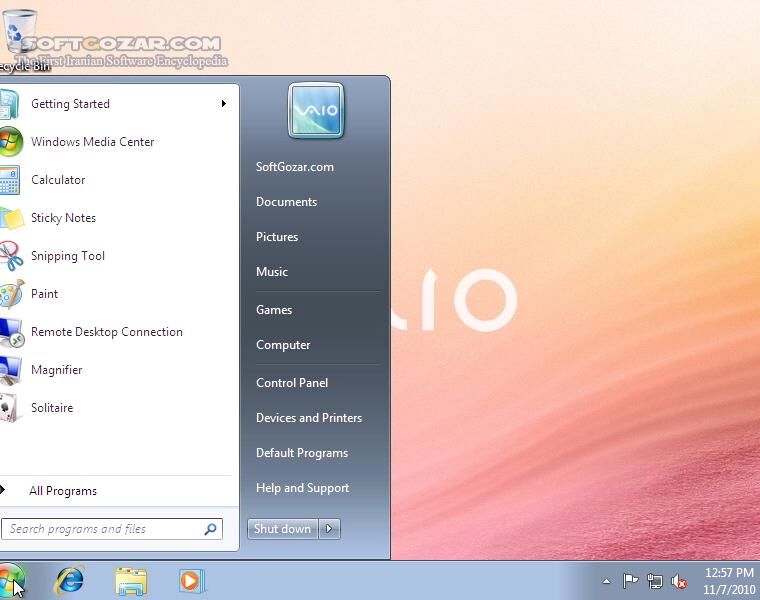Open Action Center flag icon

click(630, 581)
